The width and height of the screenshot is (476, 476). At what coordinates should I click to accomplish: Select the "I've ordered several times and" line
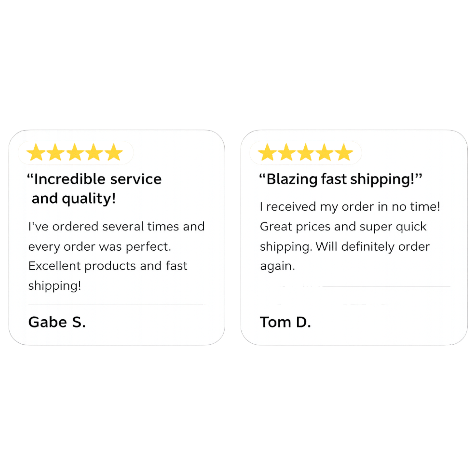tap(116, 227)
